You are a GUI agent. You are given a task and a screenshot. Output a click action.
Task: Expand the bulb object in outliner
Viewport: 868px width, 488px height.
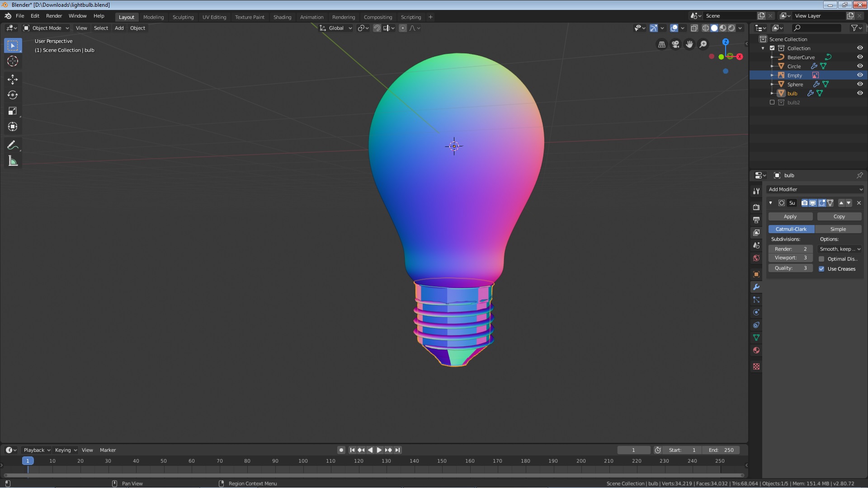(772, 94)
